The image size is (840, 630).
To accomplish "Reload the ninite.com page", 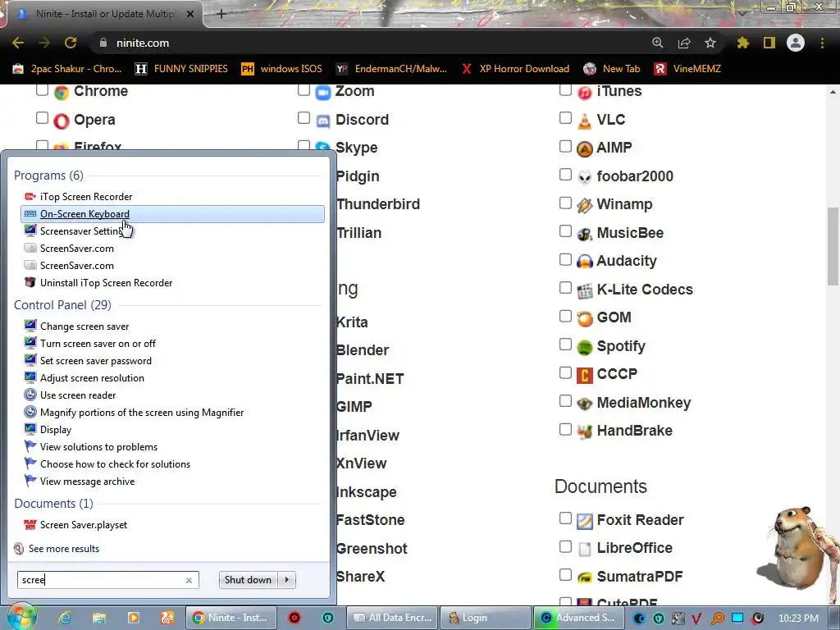I will [71, 43].
